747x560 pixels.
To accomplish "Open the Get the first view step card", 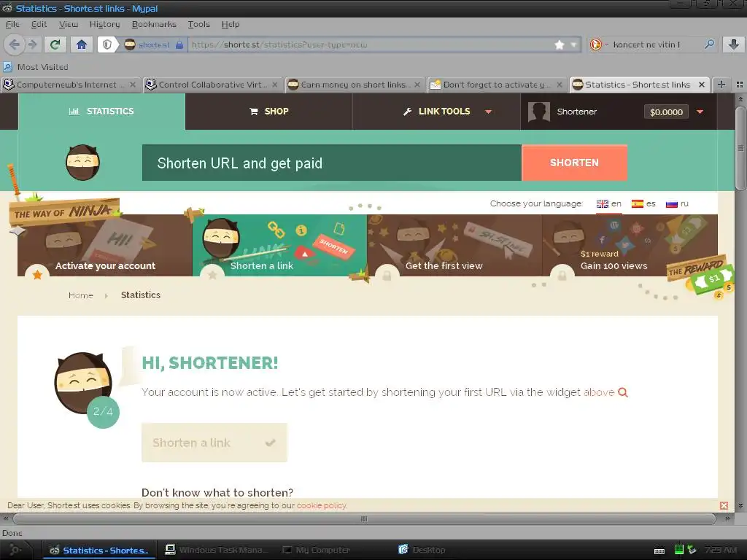I will [x=454, y=245].
